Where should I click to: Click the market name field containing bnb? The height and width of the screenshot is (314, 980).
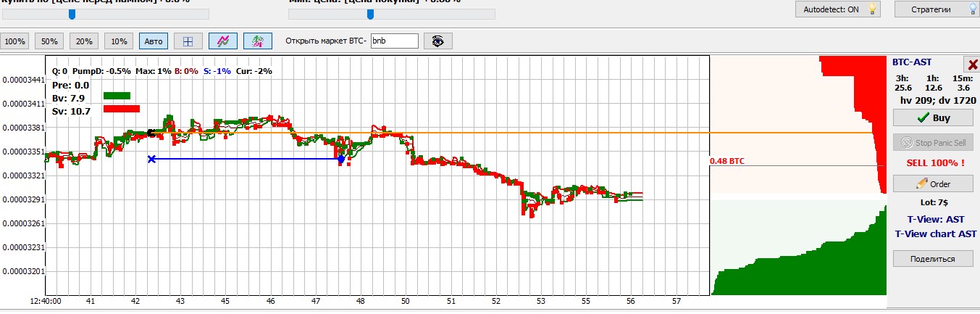[394, 41]
